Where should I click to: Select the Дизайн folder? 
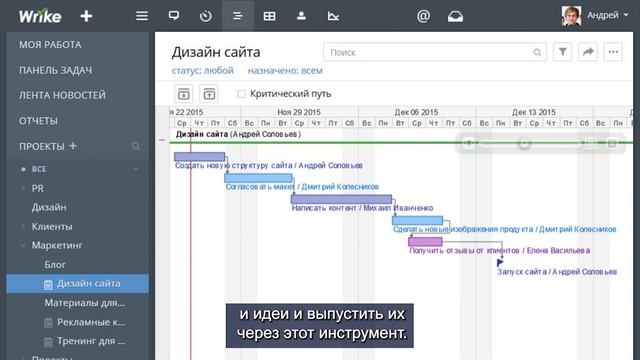tap(49, 207)
